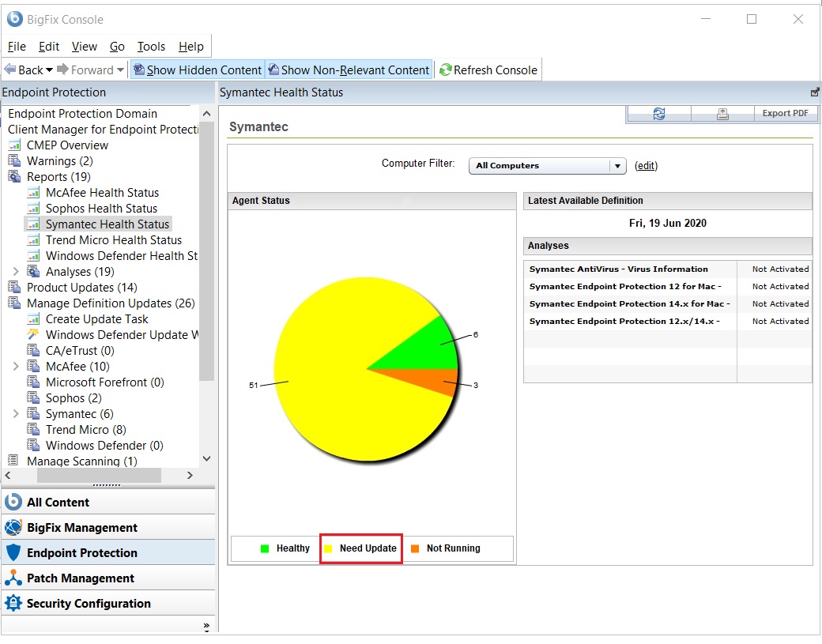Click the edit link next to filter
This screenshot has width=822, height=644.
pos(646,166)
